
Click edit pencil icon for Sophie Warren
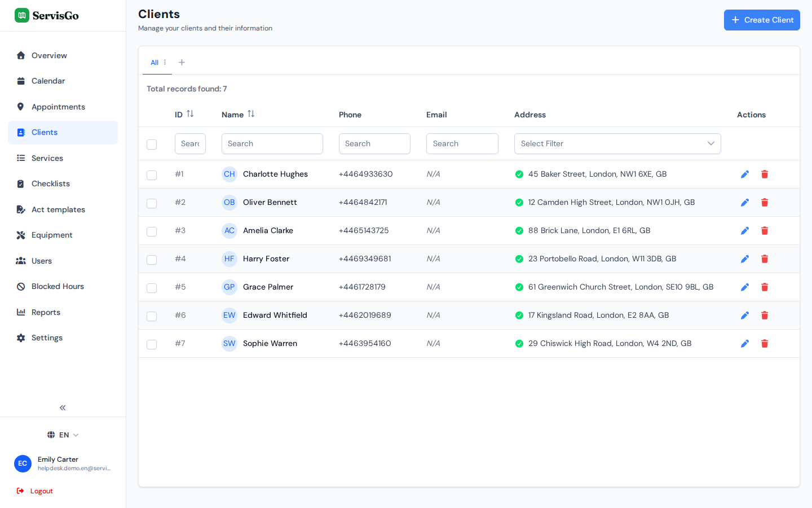(x=745, y=344)
